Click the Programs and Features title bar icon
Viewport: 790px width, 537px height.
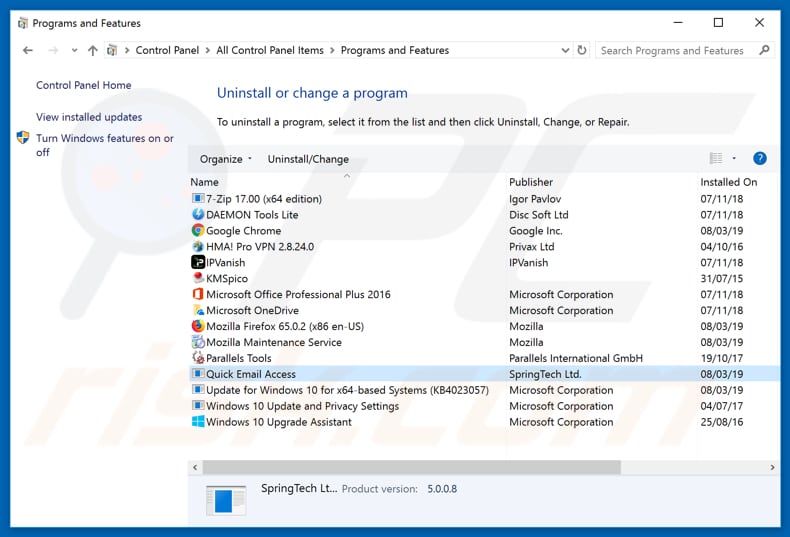(23, 23)
